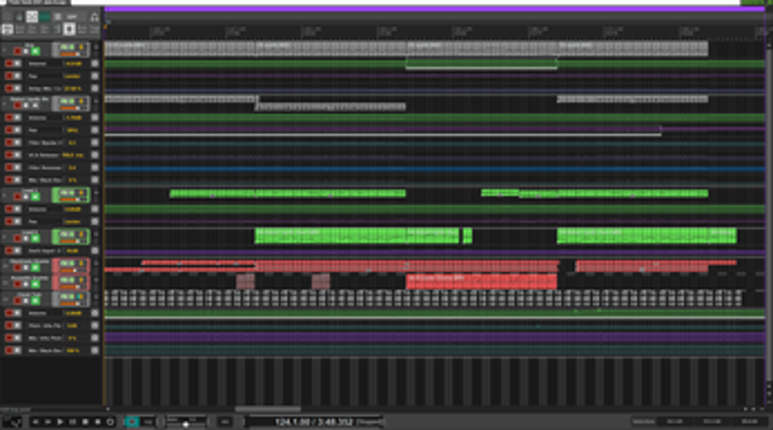Open the Pan envelope options under the Lead 1 track
Image resolution: width=773 pixels, height=430 pixels.
[x=95, y=221]
